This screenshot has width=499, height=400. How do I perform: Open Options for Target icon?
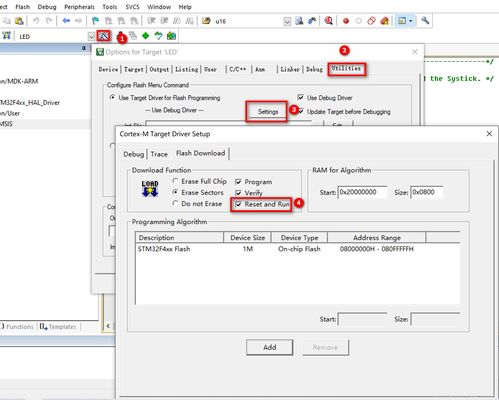click(104, 36)
